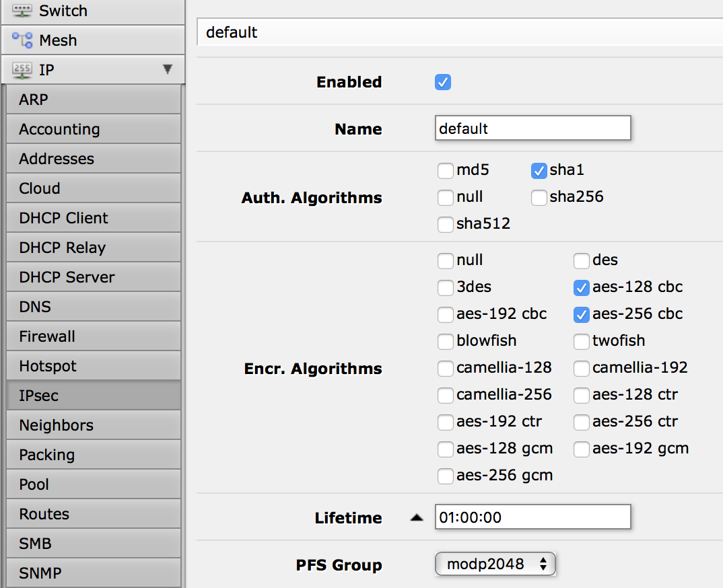Enable twofish encryption

[x=582, y=342]
